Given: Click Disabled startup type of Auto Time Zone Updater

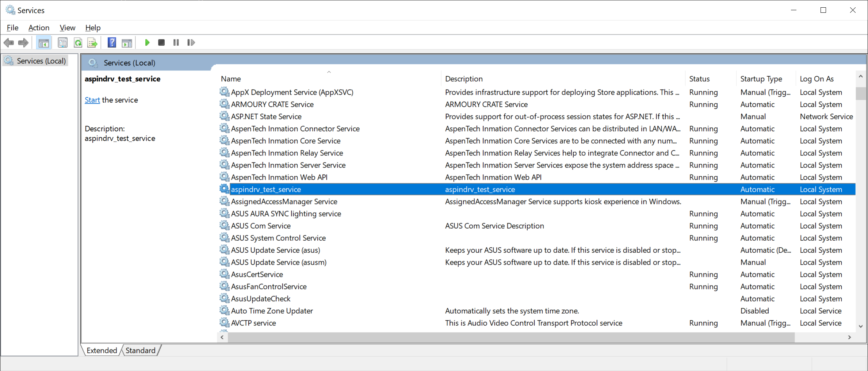Looking at the screenshot, I should pos(754,311).
